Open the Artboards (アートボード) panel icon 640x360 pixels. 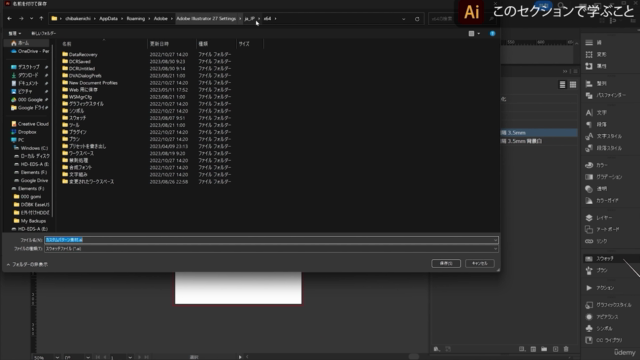pyautogui.click(x=589, y=230)
